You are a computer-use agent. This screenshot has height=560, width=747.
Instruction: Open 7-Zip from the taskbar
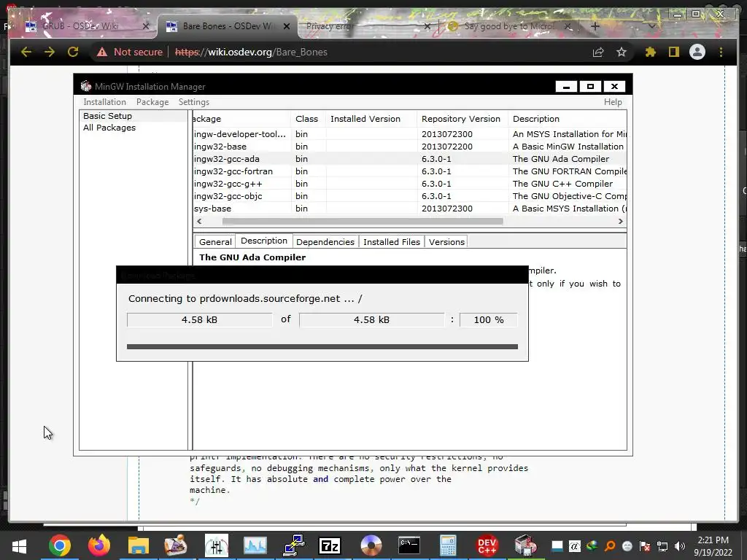pyautogui.click(x=330, y=545)
